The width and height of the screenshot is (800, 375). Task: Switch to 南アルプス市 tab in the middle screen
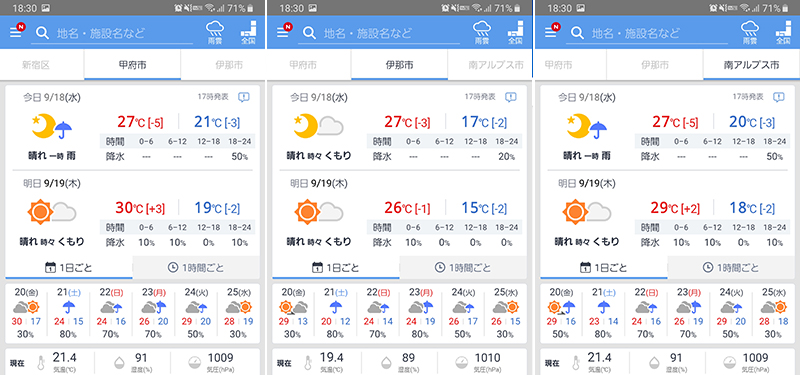click(489, 65)
